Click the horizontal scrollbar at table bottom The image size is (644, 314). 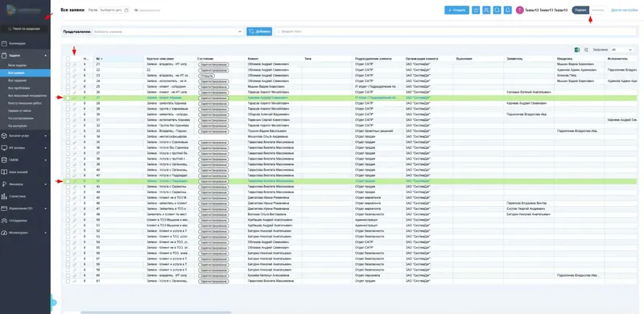pyautogui.click(x=156, y=312)
